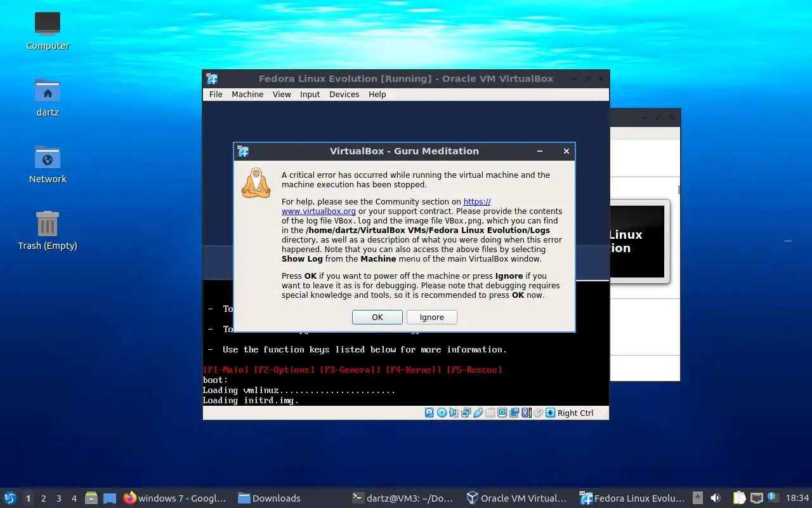
Task: Click the audio status icon in VM status bar
Action: pos(454,413)
